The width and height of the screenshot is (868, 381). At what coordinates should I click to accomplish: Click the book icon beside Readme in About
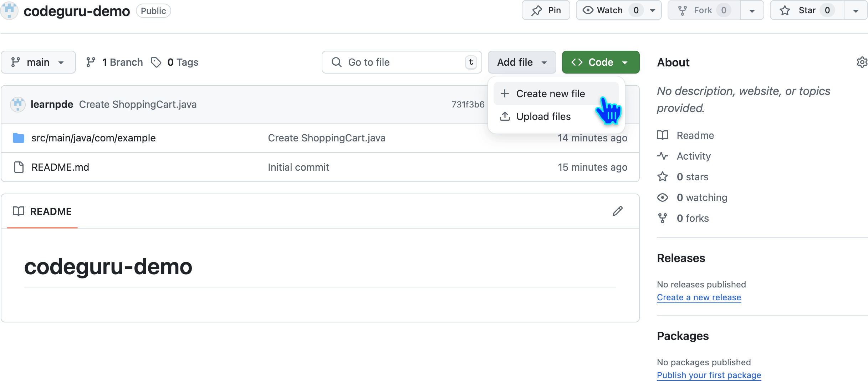663,135
